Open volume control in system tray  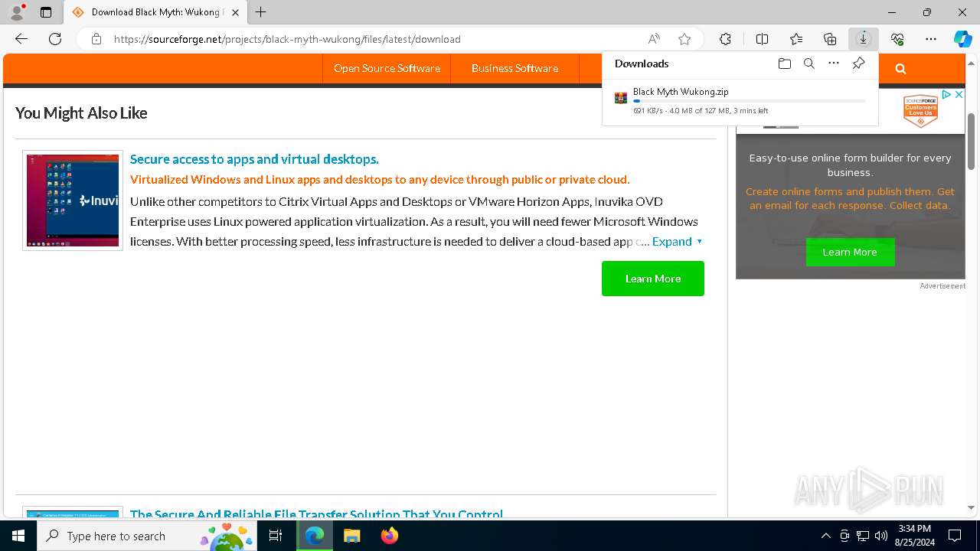[881, 536]
